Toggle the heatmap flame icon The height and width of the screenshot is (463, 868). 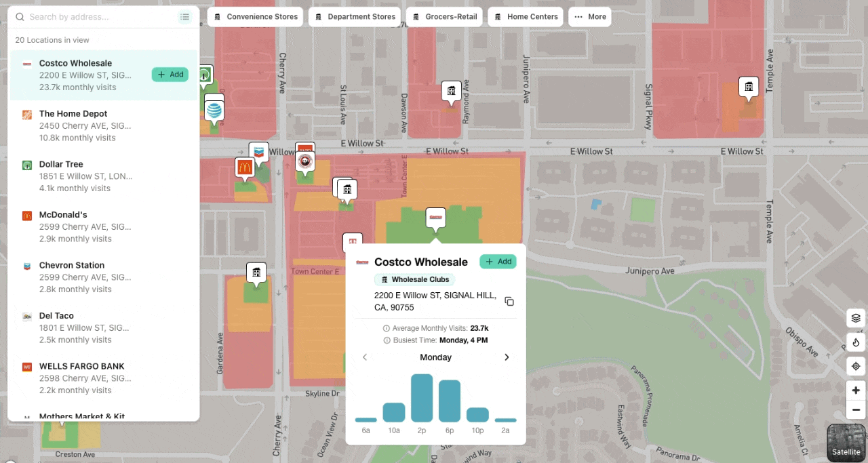coord(856,342)
